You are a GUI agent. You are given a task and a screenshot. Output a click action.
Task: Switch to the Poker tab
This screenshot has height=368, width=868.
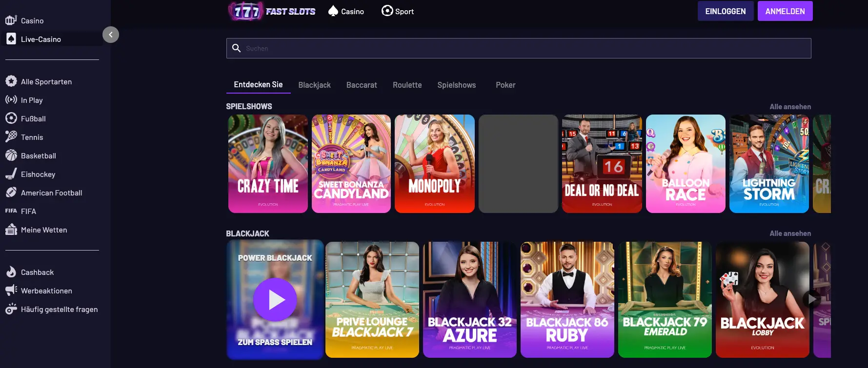[x=505, y=85]
